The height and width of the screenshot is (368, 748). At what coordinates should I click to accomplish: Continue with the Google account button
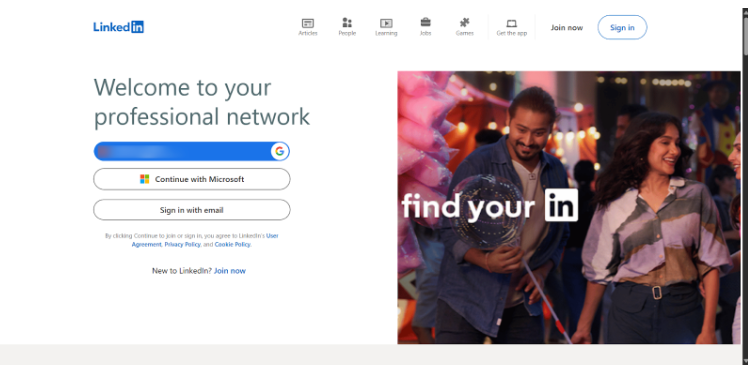click(191, 151)
